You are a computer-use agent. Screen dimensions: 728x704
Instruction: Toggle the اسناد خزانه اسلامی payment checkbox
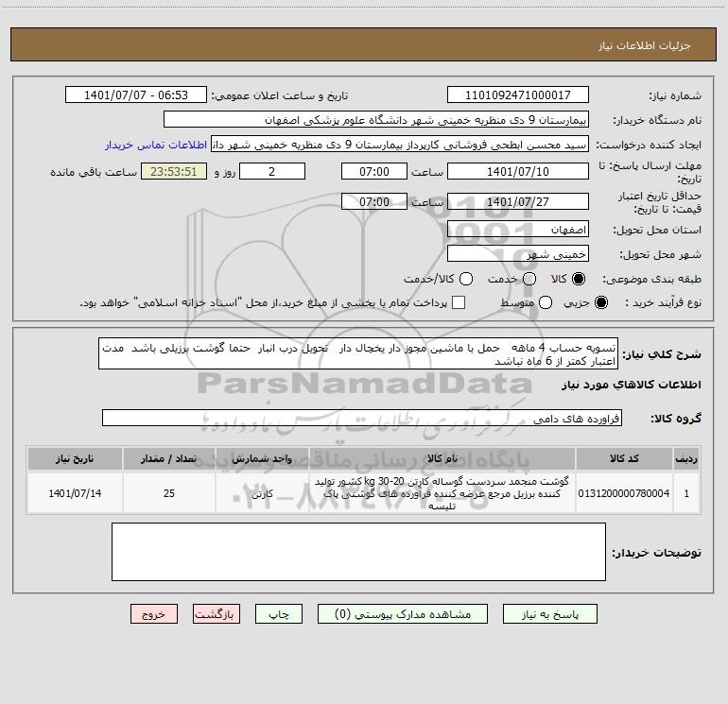point(459,302)
